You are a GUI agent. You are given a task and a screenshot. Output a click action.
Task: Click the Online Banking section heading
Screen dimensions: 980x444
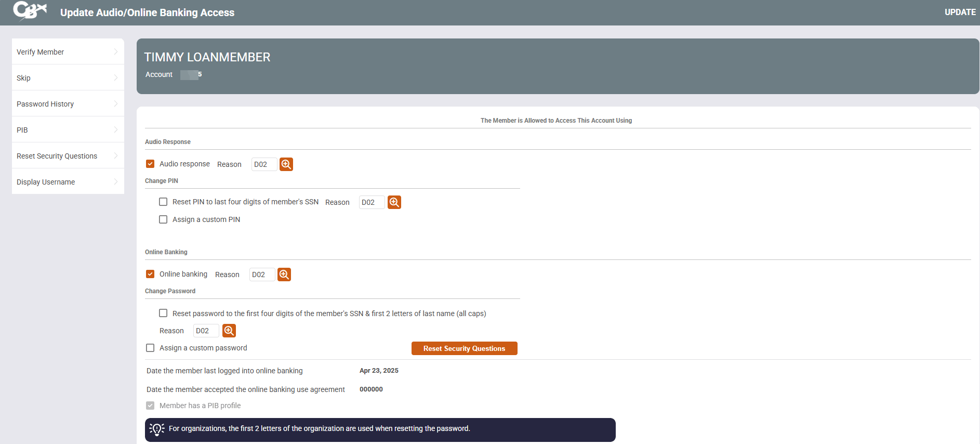166,252
